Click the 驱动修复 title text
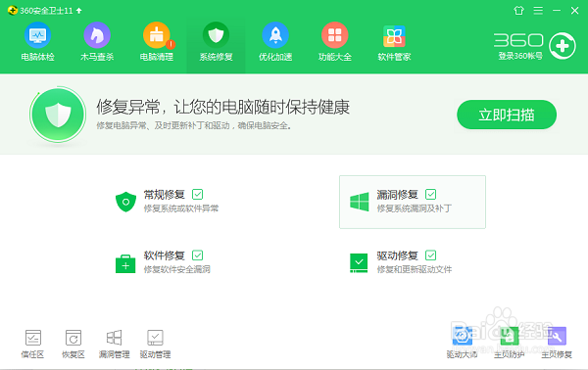Screen dimensions: 588x370 pos(397,255)
